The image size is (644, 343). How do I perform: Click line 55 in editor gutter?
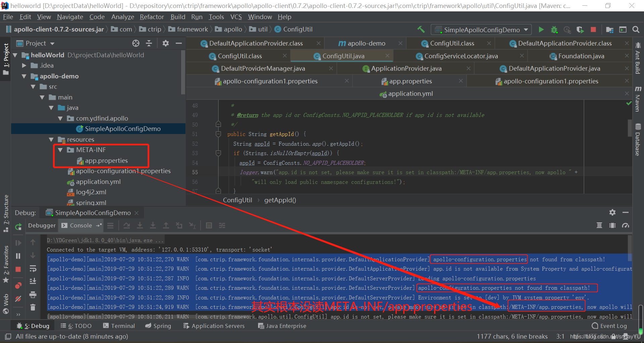(x=195, y=172)
